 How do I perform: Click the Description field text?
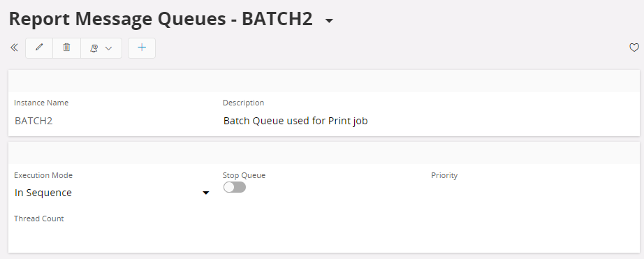point(295,121)
